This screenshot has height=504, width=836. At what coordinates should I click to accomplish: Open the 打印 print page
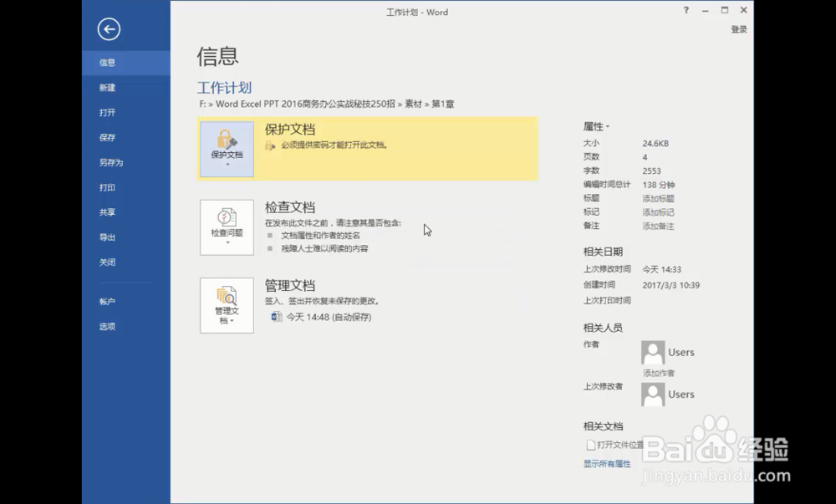point(107,187)
